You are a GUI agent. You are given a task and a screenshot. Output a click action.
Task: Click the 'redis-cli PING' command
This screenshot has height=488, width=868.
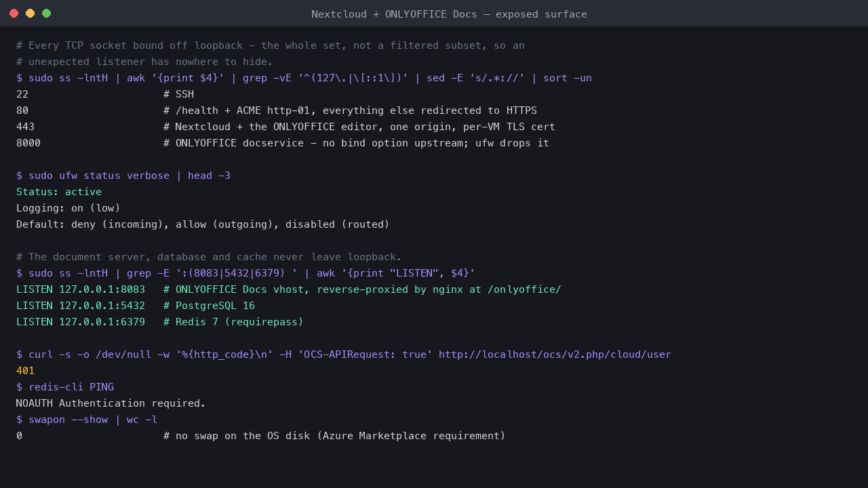[x=65, y=387]
